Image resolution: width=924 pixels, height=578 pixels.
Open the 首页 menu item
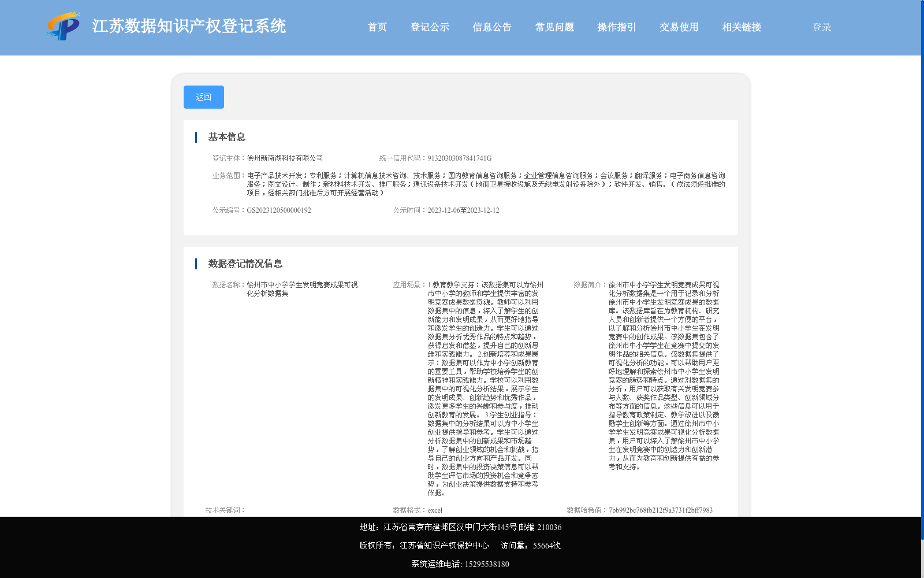coord(377,27)
